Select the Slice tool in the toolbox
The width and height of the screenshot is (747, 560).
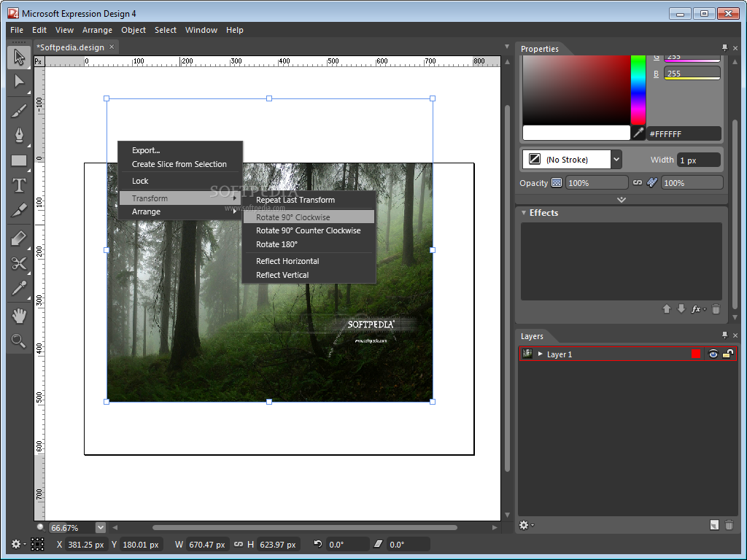point(19,210)
